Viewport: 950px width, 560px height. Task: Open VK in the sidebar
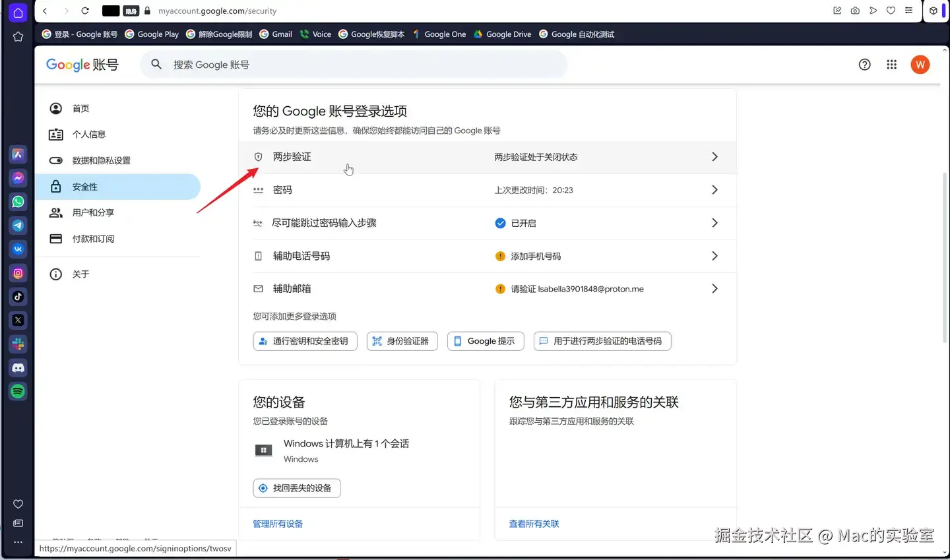[x=18, y=249]
